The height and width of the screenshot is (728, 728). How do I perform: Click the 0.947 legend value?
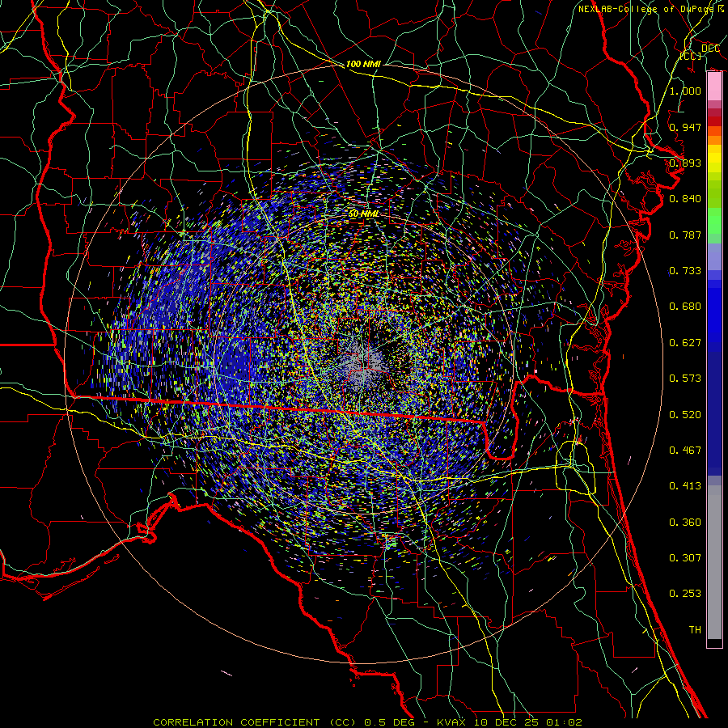685,127
